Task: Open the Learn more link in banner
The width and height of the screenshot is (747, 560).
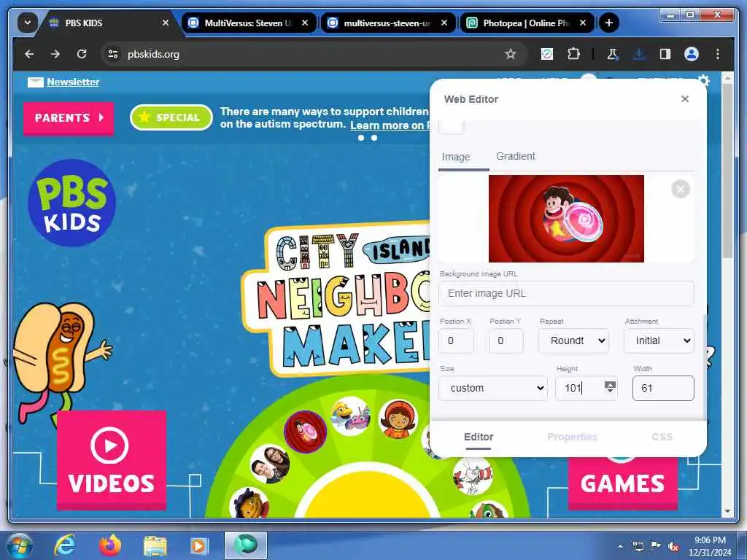Action: (390, 125)
